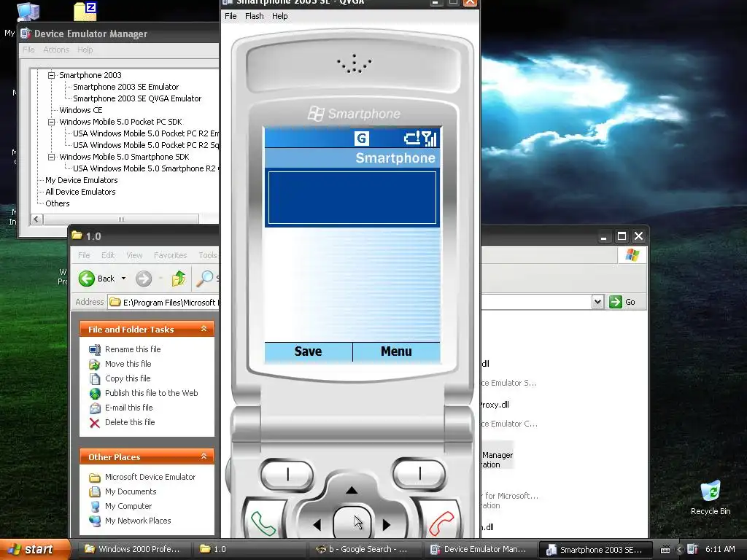
Task: Click the right soft key on the phone
Action: click(x=419, y=474)
